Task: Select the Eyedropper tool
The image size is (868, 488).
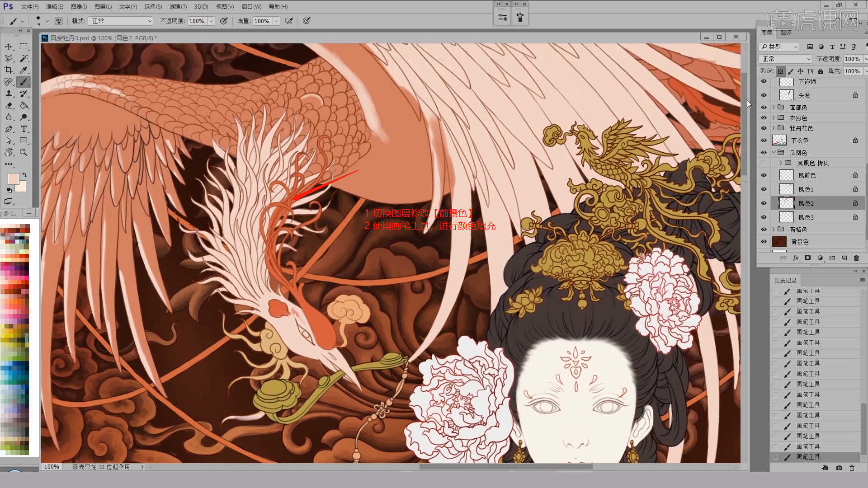Action: (24, 70)
